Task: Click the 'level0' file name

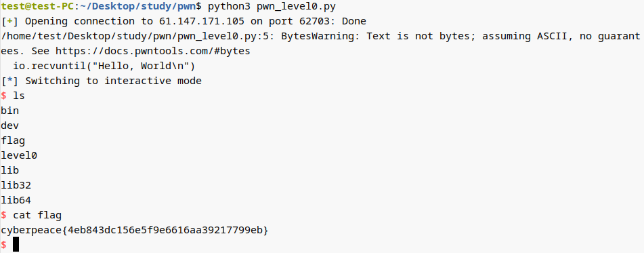Action: coord(19,155)
